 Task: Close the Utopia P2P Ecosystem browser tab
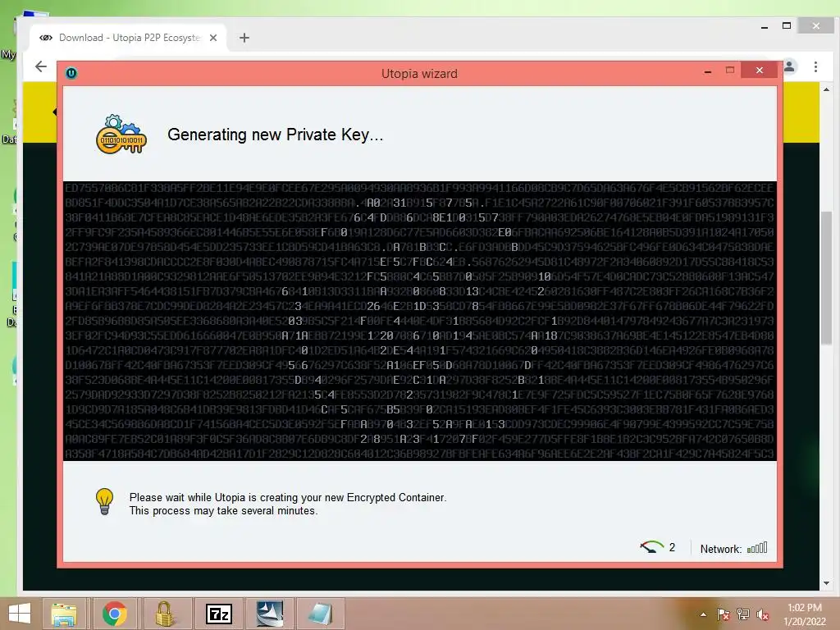coord(213,38)
